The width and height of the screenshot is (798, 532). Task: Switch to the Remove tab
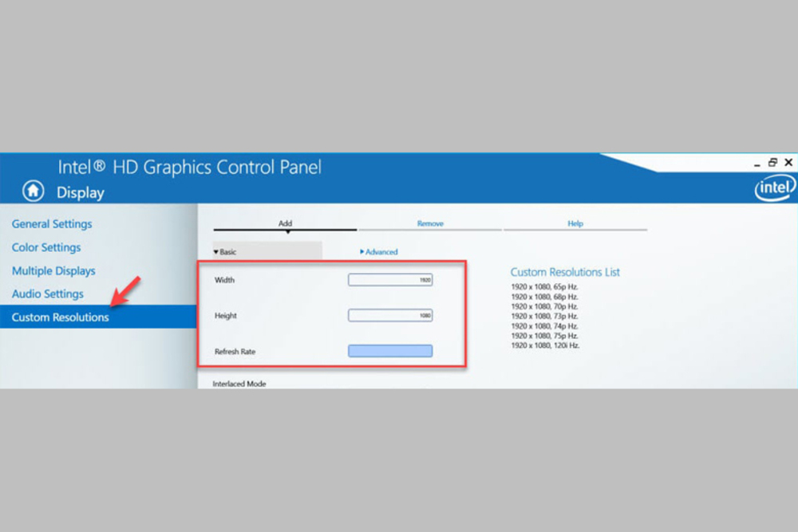[430, 224]
